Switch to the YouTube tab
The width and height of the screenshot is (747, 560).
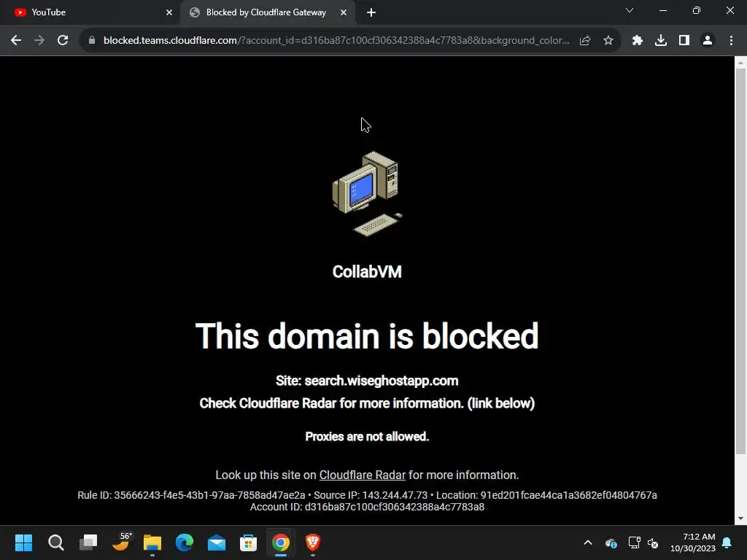90,12
